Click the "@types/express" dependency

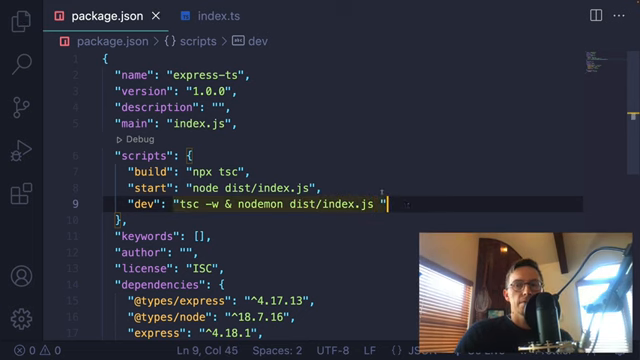click(x=180, y=301)
